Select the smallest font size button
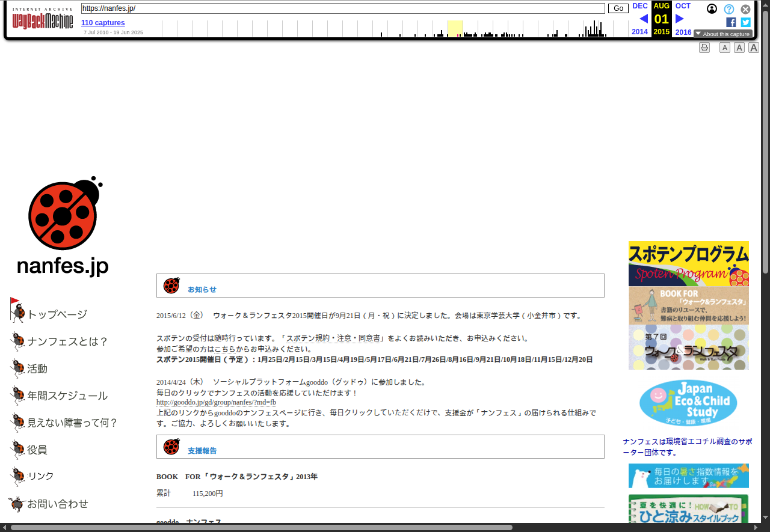Image resolution: width=770 pixels, height=532 pixels. click(x=725, y=47)
